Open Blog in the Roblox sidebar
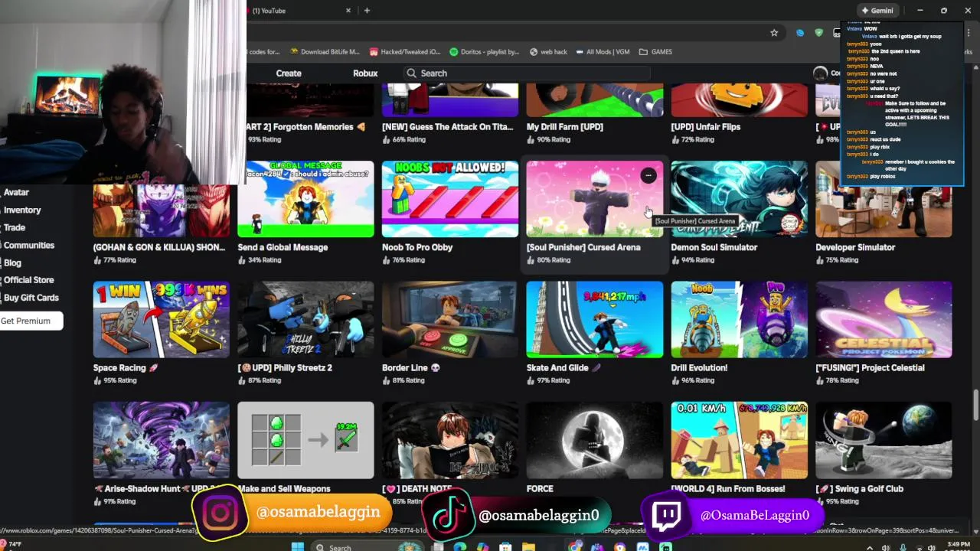 pos(12,262)
